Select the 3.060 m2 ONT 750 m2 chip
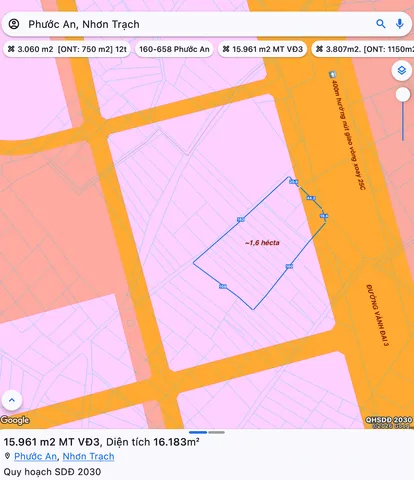Screen dimensions: 414x480 click(67, 49)
